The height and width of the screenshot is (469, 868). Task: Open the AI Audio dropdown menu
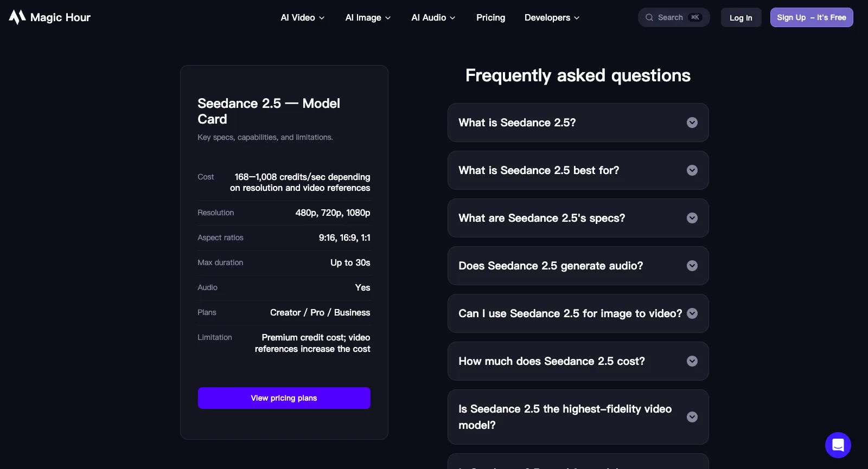point(433,17)
